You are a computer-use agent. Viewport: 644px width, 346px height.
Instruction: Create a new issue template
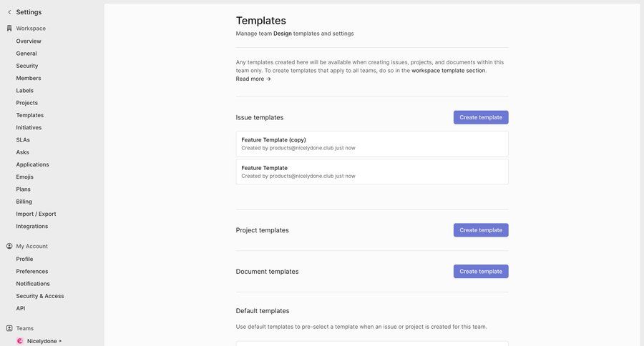tap(481, 117)
